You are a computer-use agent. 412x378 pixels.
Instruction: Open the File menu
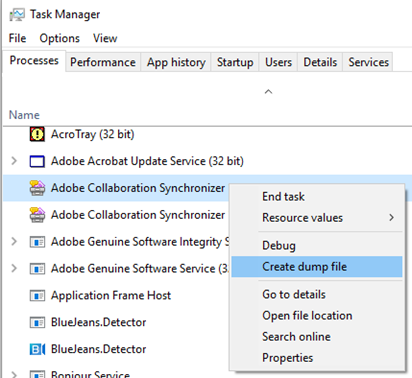[17, 38]
